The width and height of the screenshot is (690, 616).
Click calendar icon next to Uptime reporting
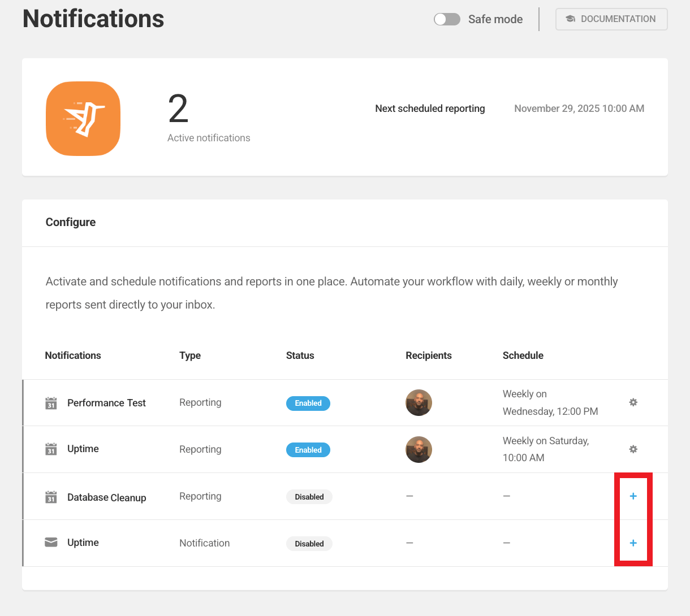pos(51,449)
